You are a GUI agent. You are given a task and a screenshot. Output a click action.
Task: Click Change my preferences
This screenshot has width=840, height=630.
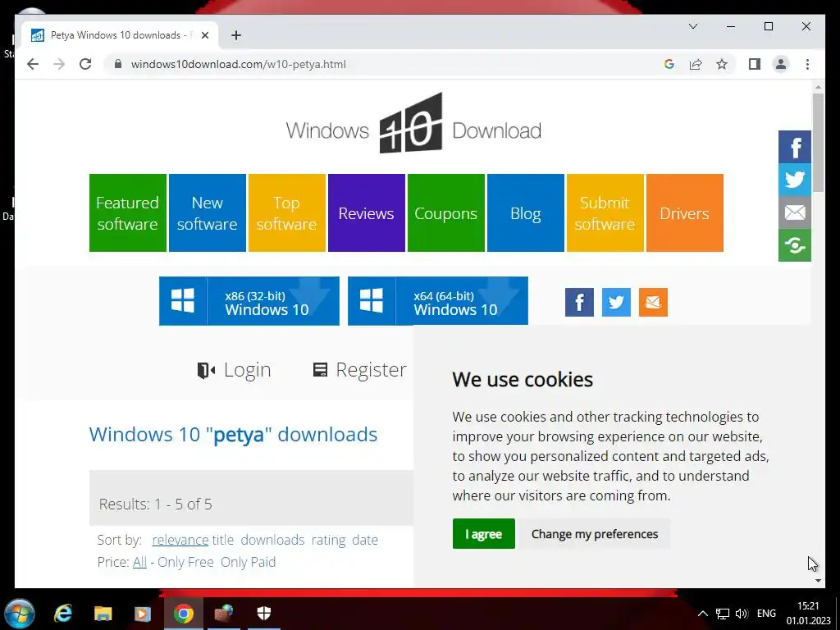[595, 533]
